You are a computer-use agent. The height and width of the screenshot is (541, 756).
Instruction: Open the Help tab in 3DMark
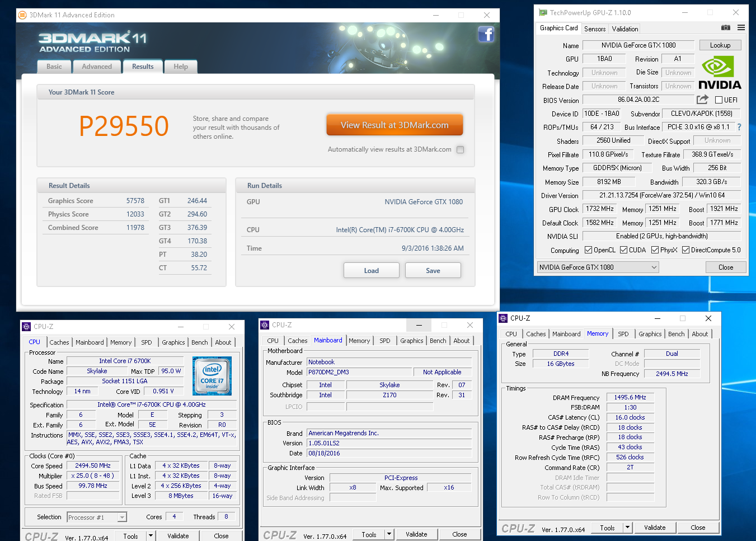[x=181, y=67]
